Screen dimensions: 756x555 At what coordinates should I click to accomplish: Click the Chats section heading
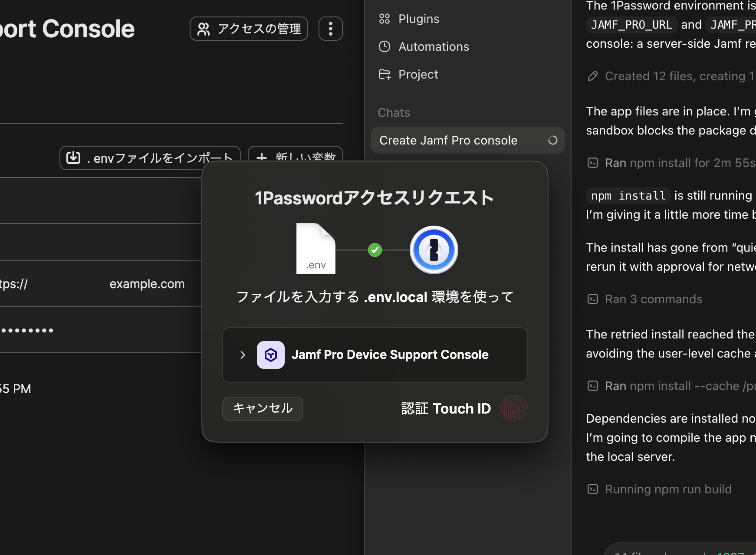pyautogui.click(x=394, y=112)
